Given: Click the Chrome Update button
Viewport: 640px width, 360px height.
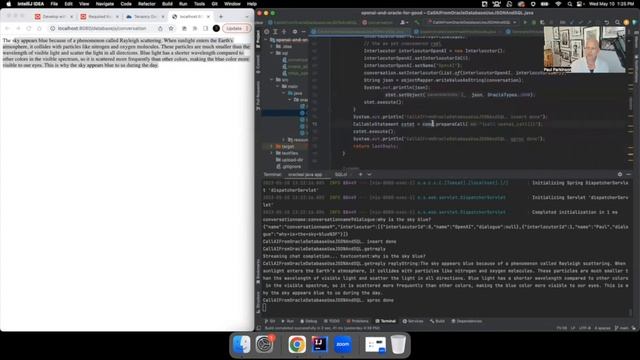Looking at the screenshot, I should (x=236, y=28).
